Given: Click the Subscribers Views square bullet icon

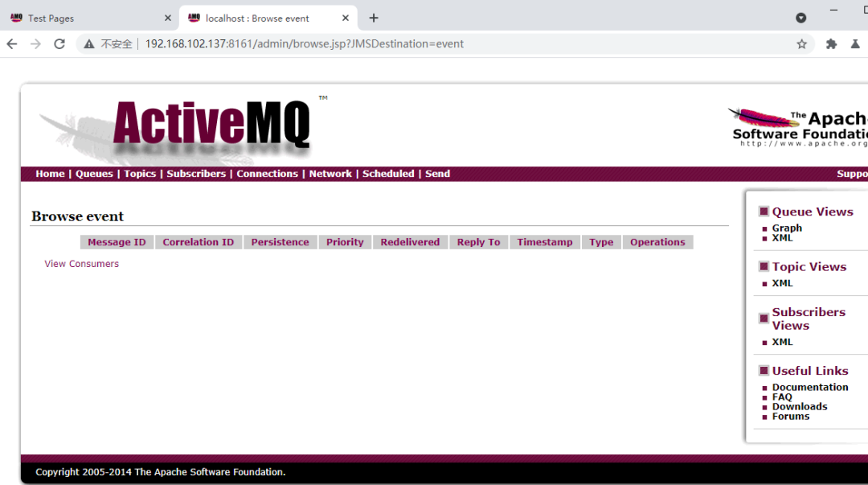Looking at the screenshot, I should pyautogui.click(x=764, y=319).
